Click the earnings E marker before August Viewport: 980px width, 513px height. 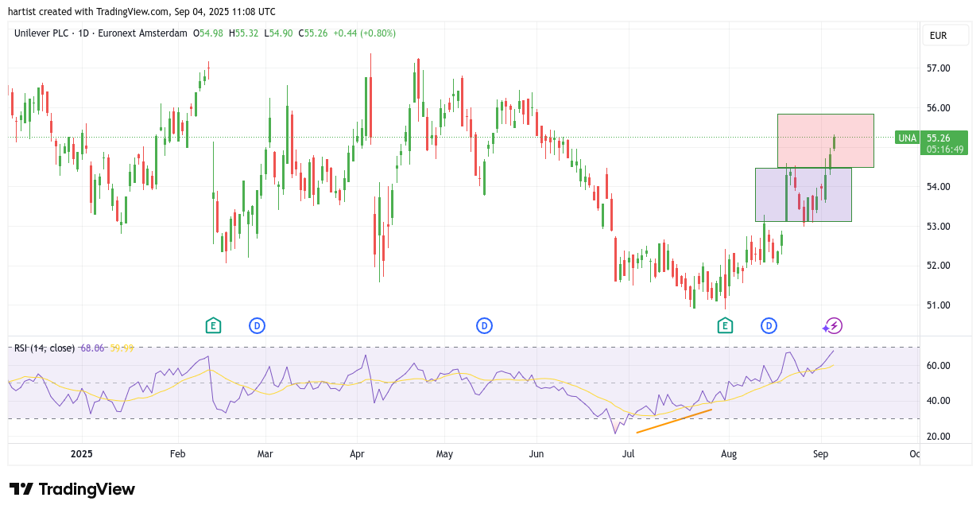pos(725,325)
